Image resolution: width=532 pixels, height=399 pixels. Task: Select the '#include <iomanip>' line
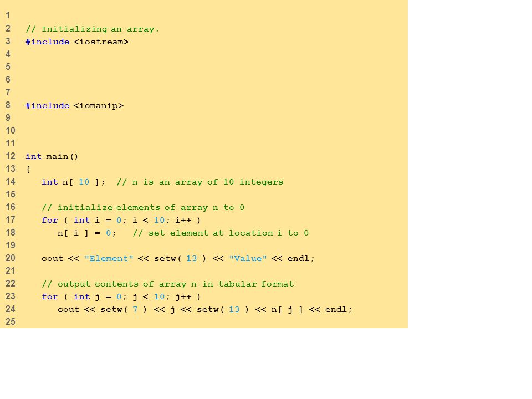(x=75, y=105)
